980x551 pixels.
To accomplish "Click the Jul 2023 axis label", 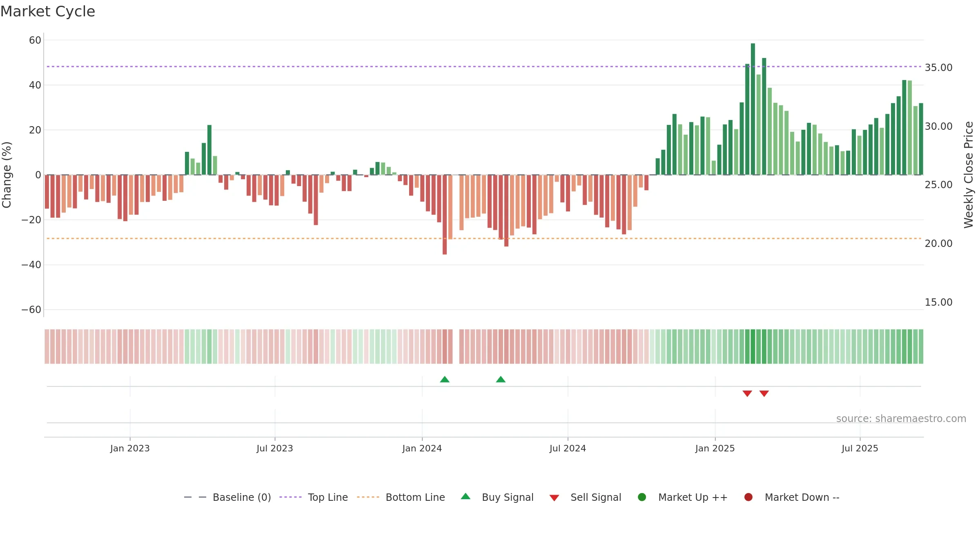I will coord(275,449).
